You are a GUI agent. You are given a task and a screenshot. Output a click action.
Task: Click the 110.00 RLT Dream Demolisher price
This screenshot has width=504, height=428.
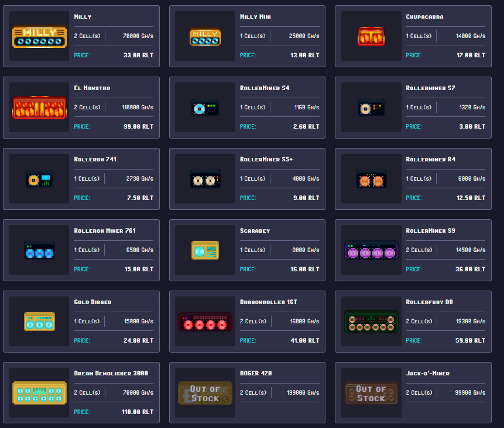pyautogui.click(x=138, y=412)
